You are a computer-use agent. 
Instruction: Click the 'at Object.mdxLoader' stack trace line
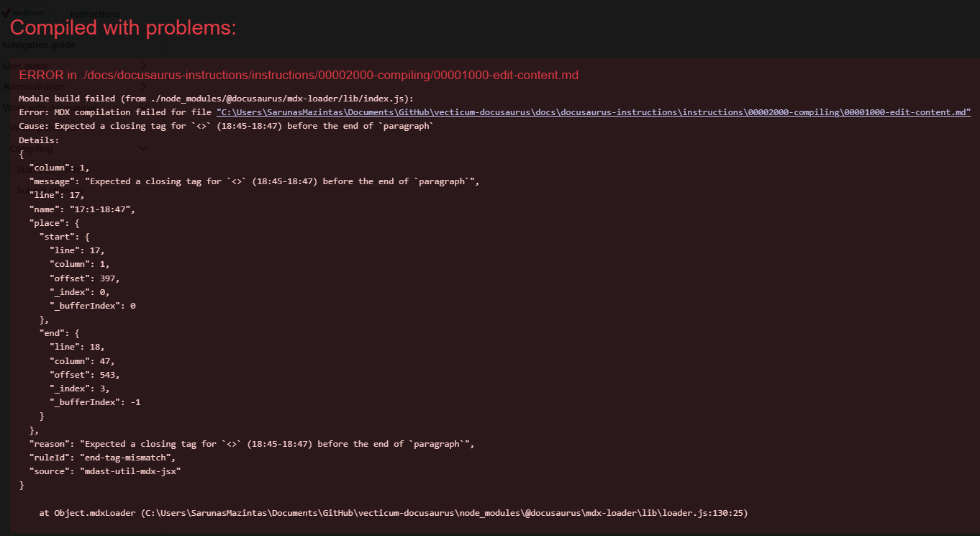pyautogui.click(x=394, y=513)
